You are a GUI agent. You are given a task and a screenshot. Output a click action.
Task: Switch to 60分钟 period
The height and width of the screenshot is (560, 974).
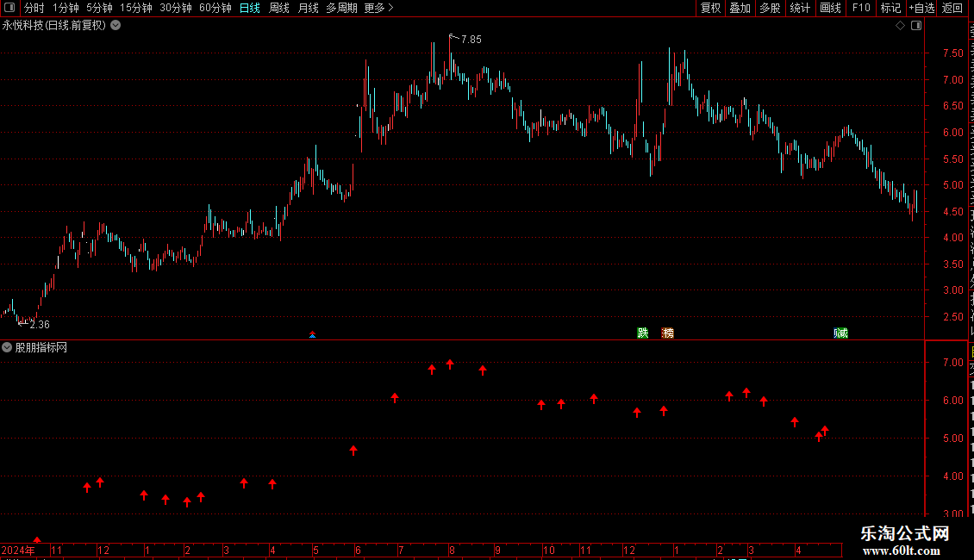pyautogui.click(x=215, y=8)
